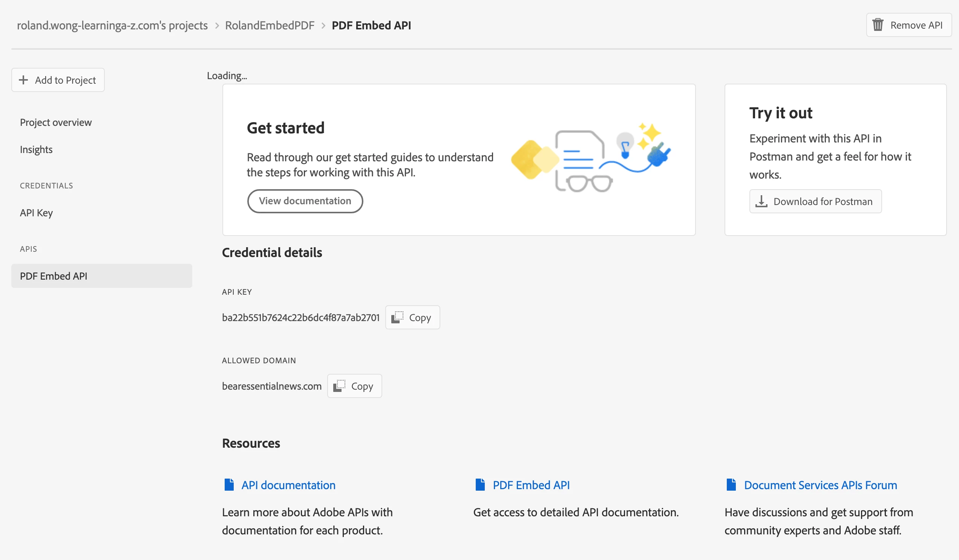Select API Key under Credentials
Screen dimensions: 959x560
pos(36,213)
